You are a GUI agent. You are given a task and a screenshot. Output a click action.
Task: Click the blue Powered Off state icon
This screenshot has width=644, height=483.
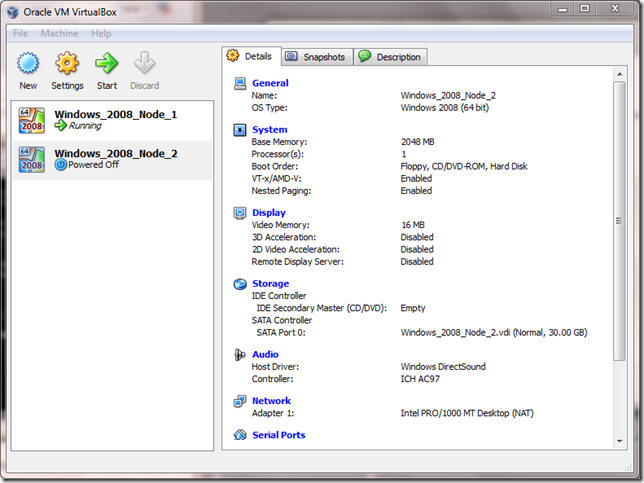pos(60,165)
